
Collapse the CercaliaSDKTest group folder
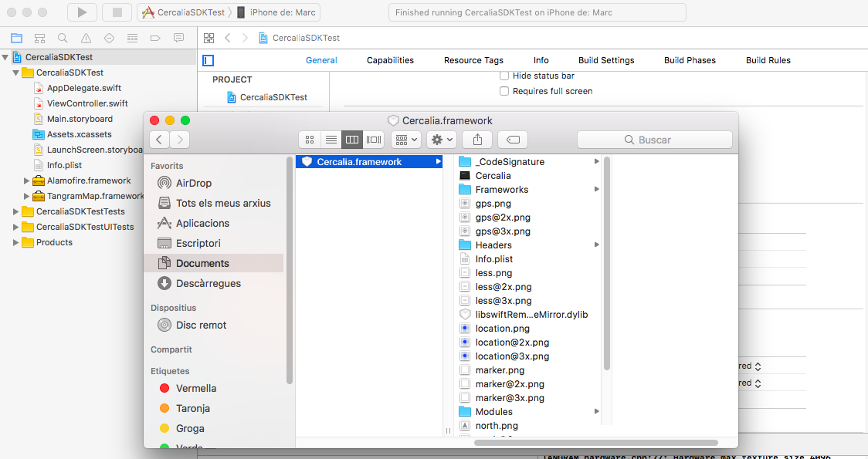16,73
